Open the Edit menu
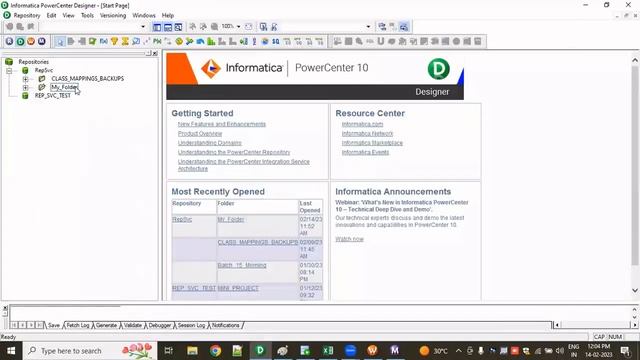640x360 pixels. (x=51, y=16)
